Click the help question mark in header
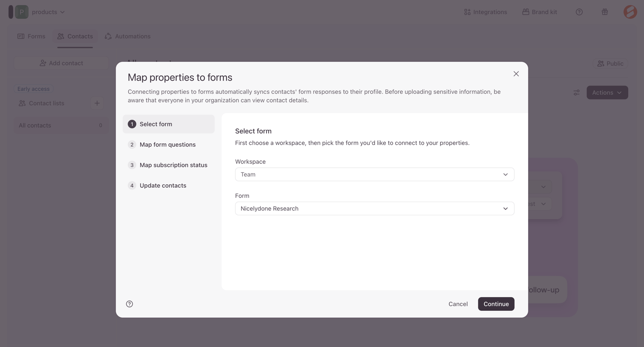The height and width of the screenshot is (347, 644). pyautogui.click(x=579, y=12)
